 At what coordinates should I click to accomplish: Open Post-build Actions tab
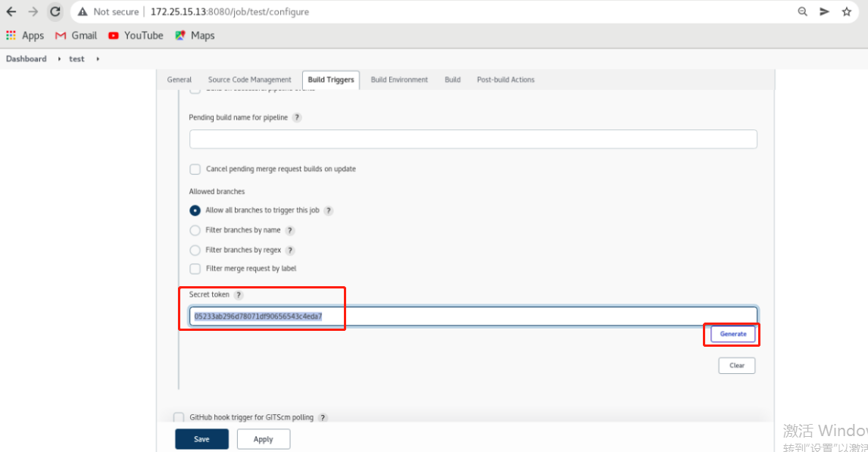pos(505,79)
